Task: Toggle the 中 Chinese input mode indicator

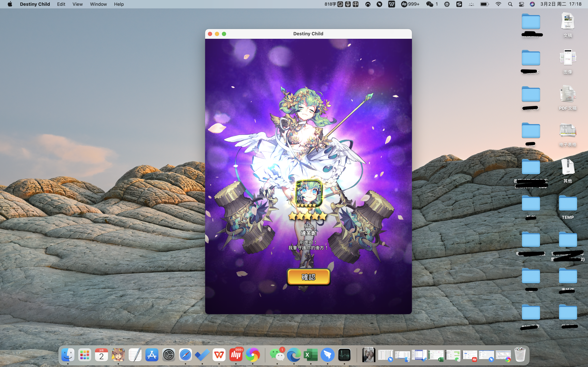Action: (x=355, y=4)
